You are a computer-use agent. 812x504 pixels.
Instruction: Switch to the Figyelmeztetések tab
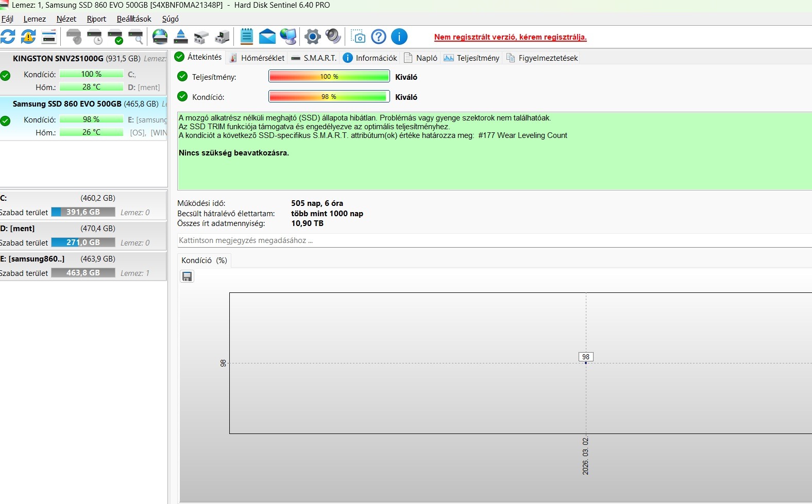point(542,58)
